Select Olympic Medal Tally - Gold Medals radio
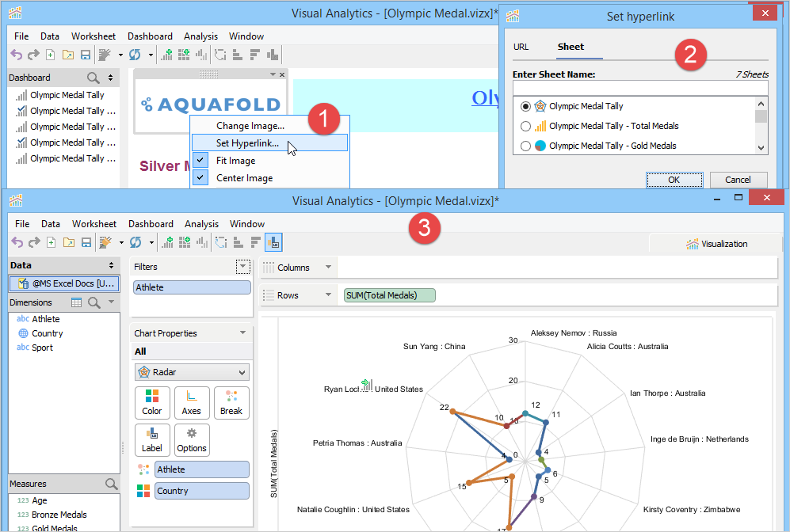The width and height of the screenshot is (790, 532). pyautogui.click(x=525, y=146)
